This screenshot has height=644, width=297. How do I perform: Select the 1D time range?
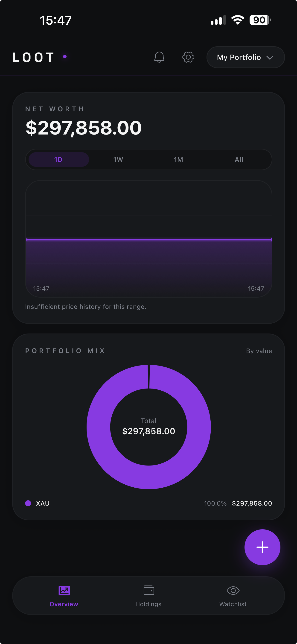pyautogui.click(x=58, y=159)
